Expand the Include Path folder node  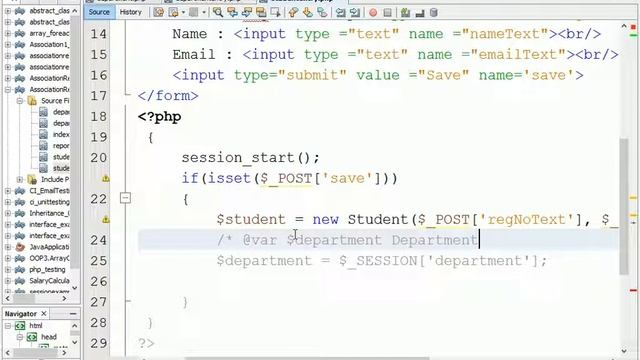click(19, 179)
